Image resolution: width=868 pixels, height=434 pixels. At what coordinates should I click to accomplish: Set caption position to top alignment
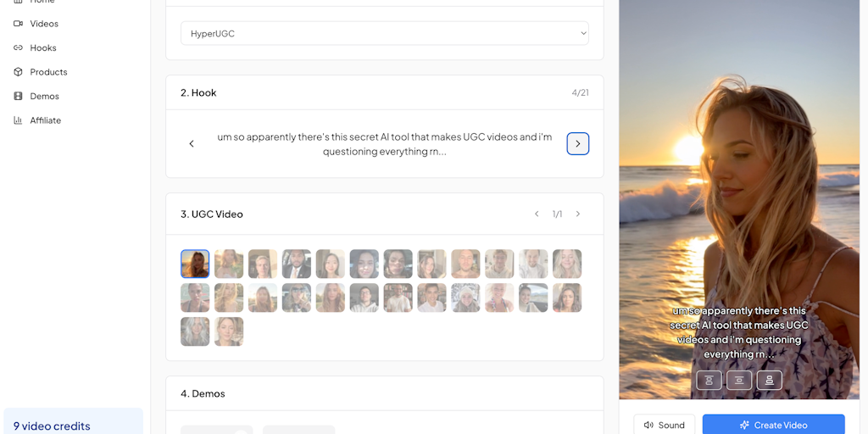[709, 381]
